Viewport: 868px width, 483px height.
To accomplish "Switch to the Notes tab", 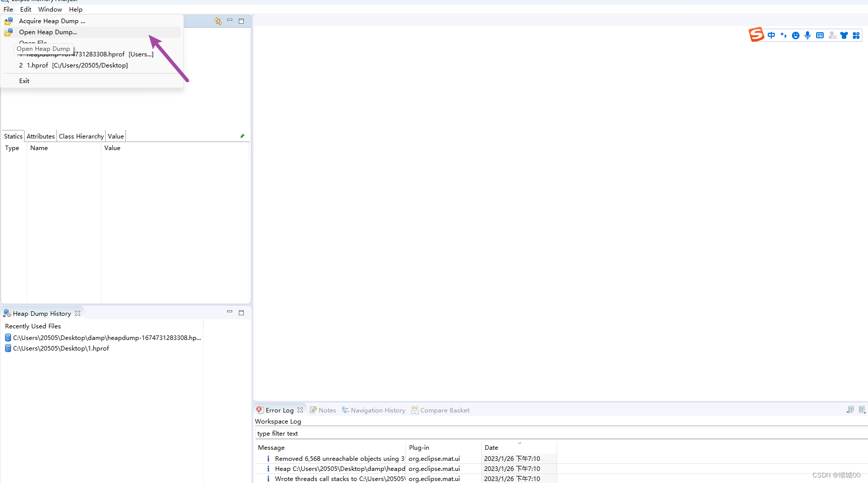I will 323,410.
